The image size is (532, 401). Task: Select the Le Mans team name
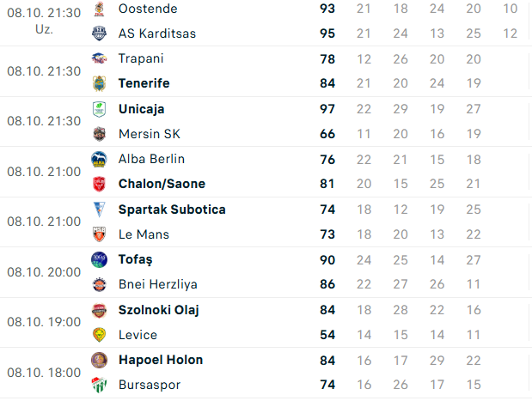pyautogui.click(x=144, y=234)
